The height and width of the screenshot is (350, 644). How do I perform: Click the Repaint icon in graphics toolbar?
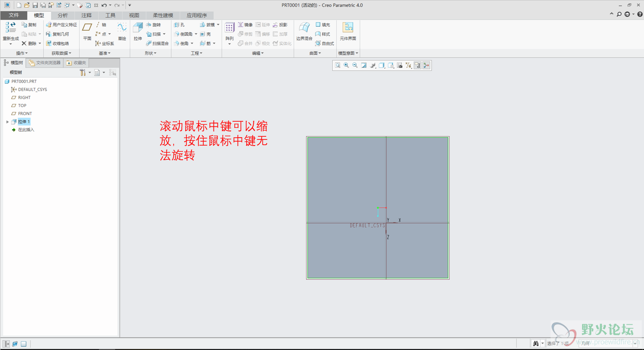coord(364,65)
